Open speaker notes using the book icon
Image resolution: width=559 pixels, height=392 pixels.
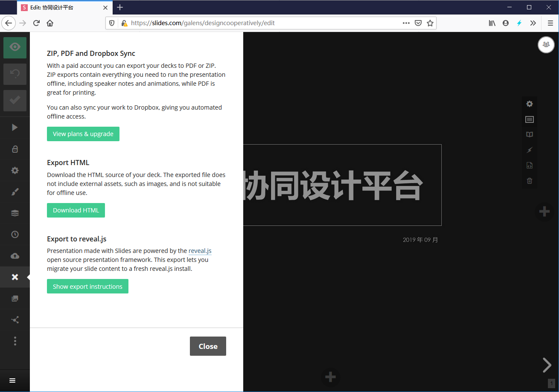pos(530,134)
